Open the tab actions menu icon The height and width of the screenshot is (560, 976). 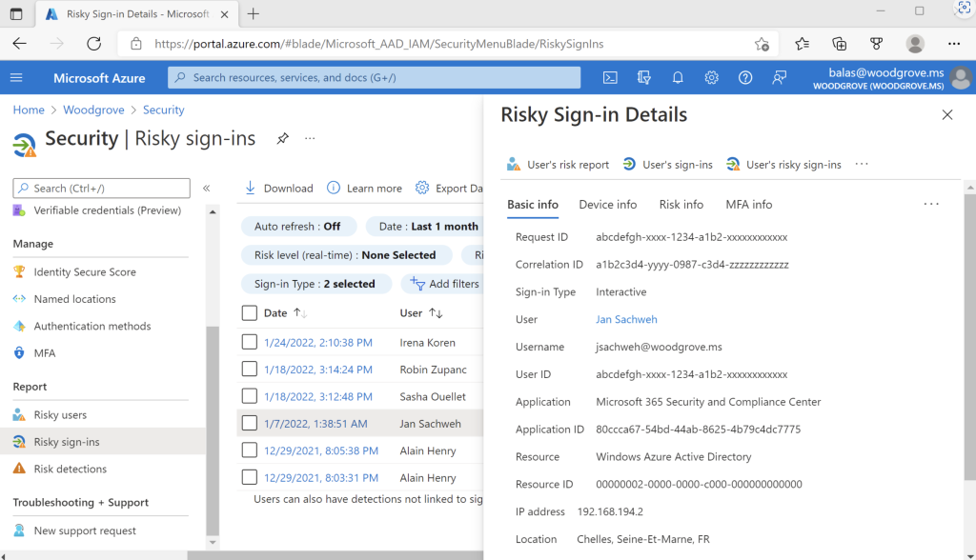coord(16,13)
